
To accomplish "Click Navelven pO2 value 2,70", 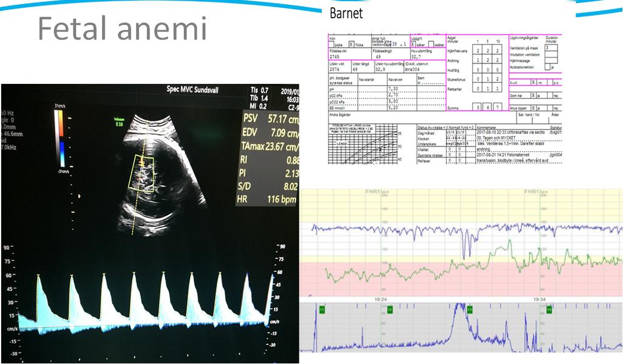I will pyautogui.click(x=394, y=95).
